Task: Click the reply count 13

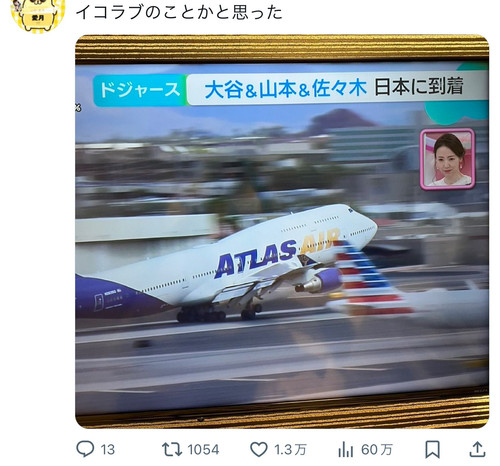Action: coord(107,450)
